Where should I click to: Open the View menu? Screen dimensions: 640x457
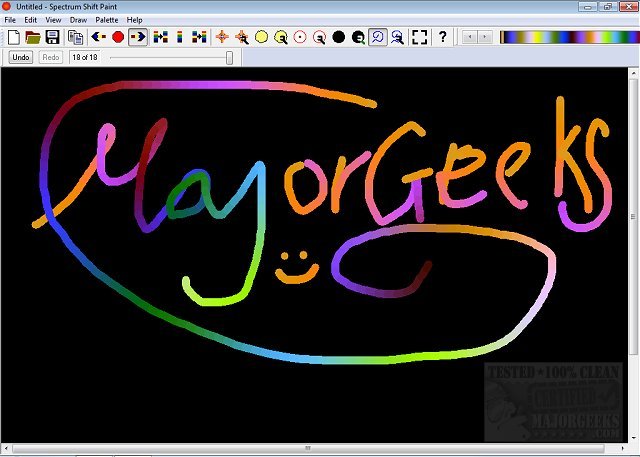tap(53, 20)
